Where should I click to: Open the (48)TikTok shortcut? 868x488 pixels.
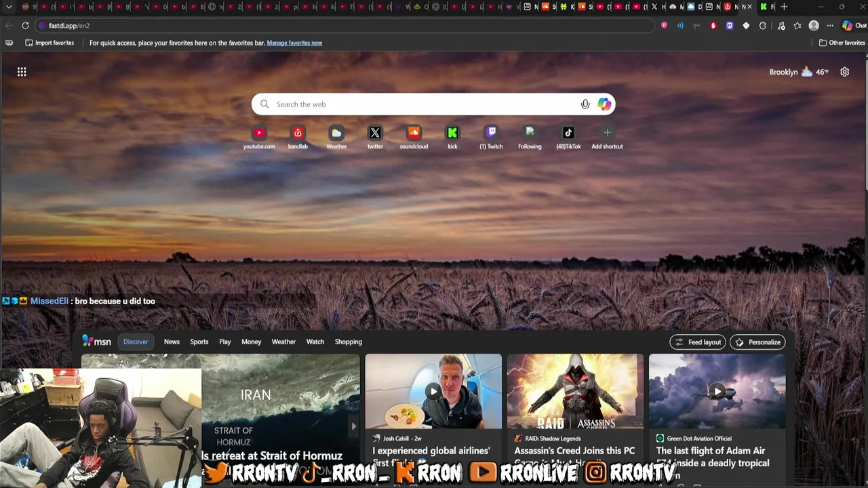point(568,137)
